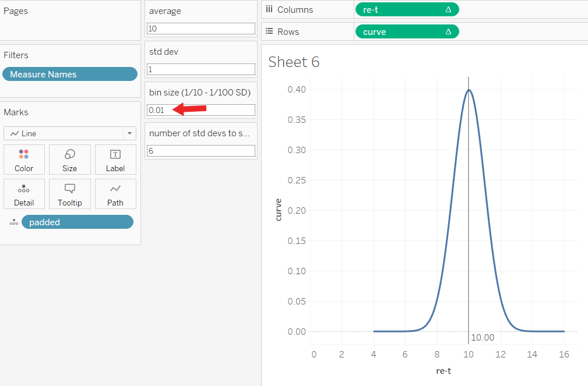Click delta icon on curve pill

(x=448, y=32)
